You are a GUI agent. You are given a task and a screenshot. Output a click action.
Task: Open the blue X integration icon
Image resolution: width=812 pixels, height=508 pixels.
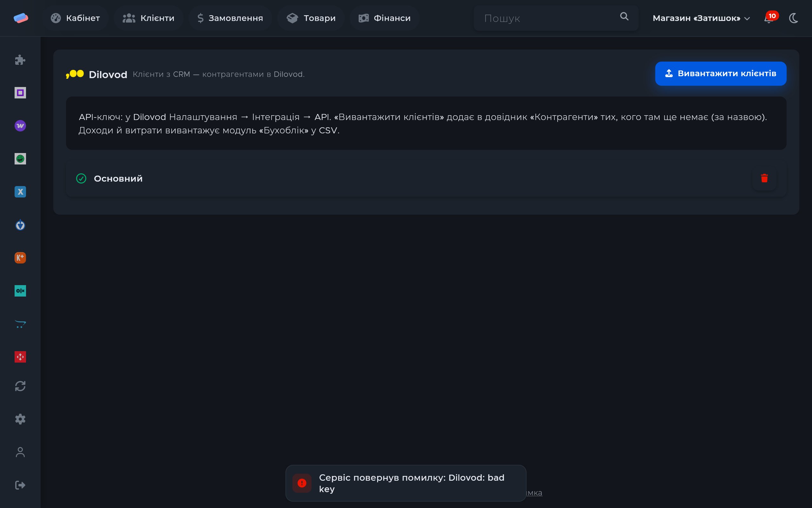[x=20, y=192]
